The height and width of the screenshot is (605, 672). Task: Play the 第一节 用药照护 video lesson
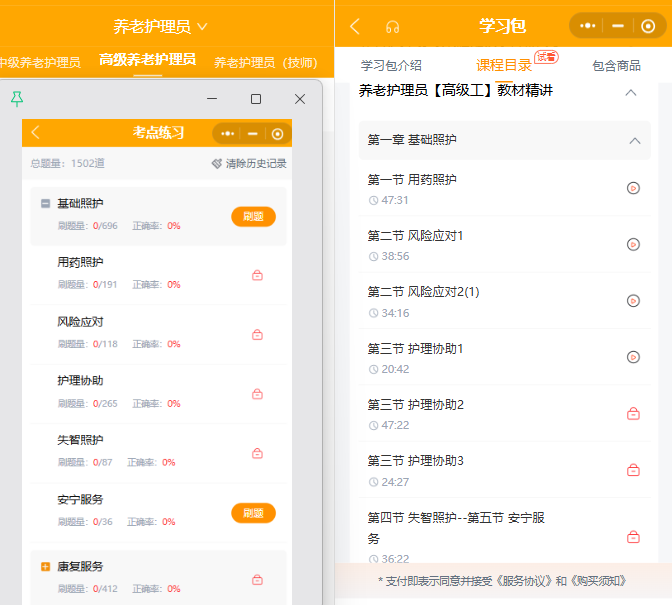pos(633,188)
